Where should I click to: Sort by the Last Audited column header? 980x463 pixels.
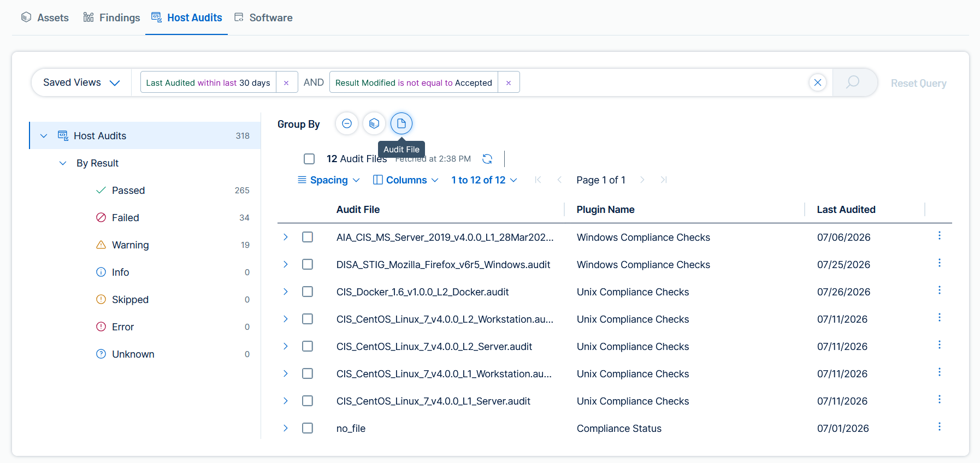(x=846, y=210)
